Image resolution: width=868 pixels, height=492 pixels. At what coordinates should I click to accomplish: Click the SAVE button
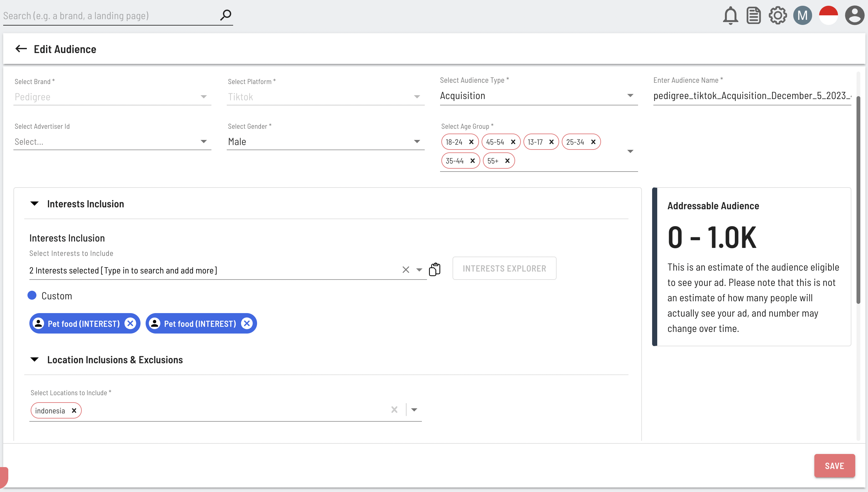pyautogui.click(x=834, y=466)
